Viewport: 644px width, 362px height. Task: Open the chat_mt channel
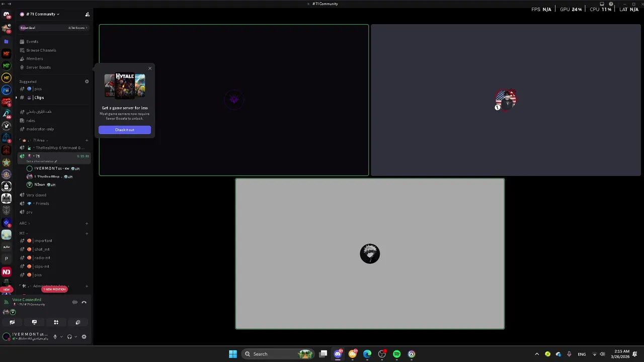click(54, 249)
